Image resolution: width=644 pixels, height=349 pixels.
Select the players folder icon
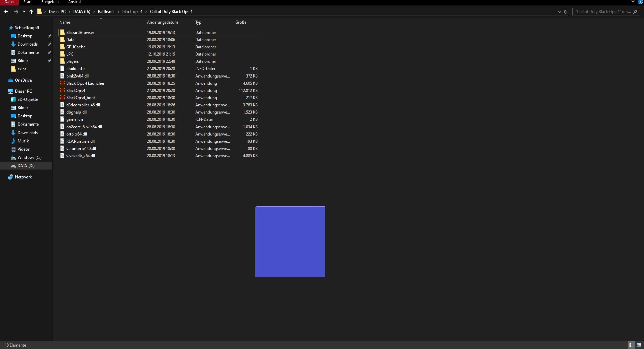pos(62,61)
